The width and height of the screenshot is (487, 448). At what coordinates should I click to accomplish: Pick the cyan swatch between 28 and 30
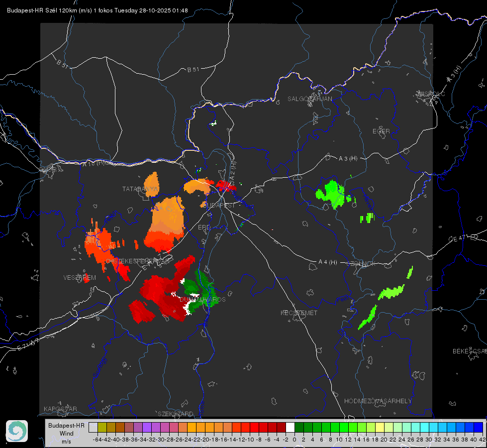click(x=425, y=427)
